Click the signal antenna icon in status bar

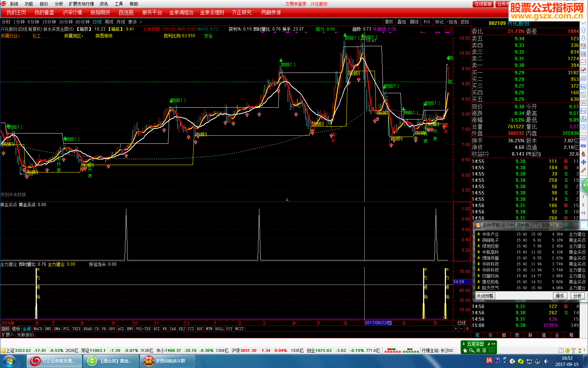[573, 350]
